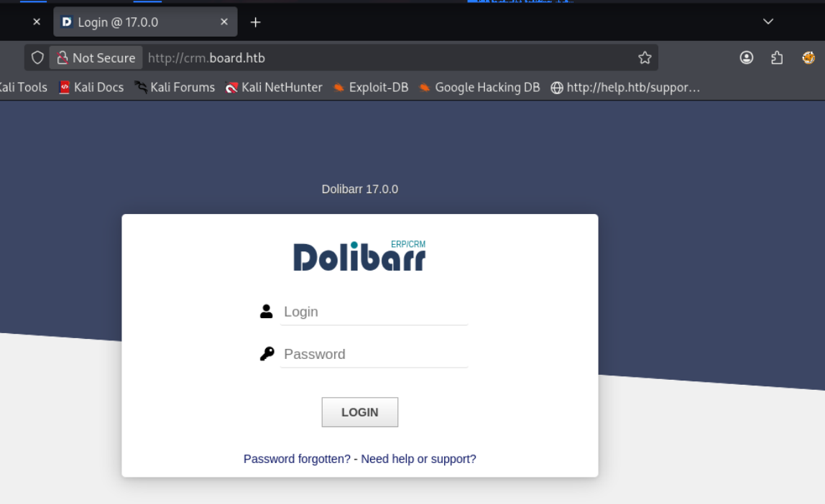
Task: Open a new tab with plus button
Action: (255, 22)
